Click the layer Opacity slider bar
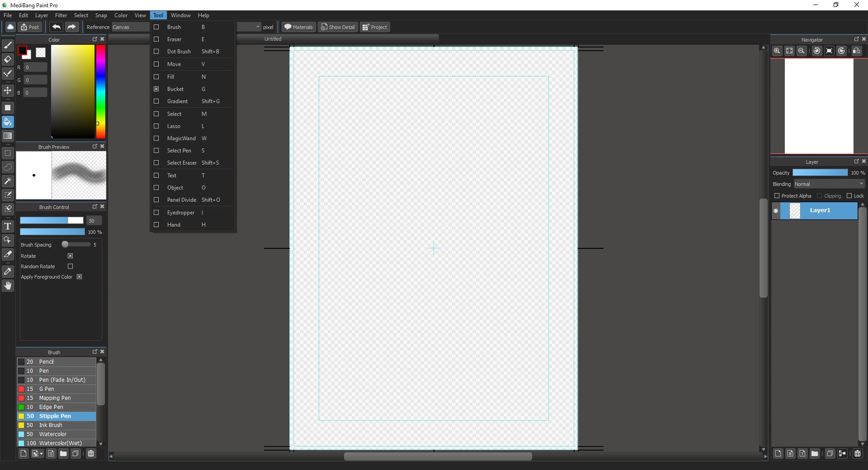 point(820,173)
